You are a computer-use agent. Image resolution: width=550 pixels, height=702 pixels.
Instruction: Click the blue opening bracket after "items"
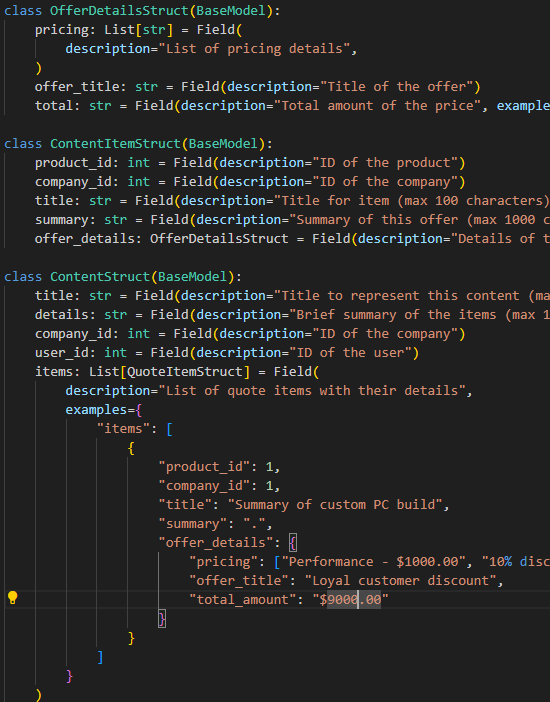[x=169, y=429]
